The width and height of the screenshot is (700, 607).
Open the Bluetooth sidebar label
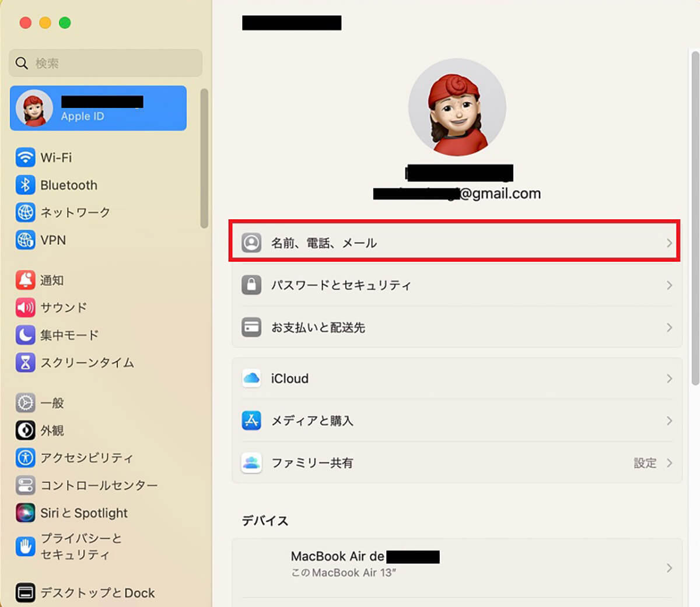[69, 185]
